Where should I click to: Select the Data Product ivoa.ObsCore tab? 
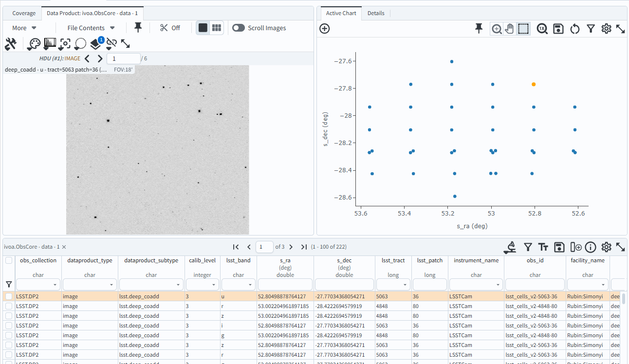click(92, 13)
